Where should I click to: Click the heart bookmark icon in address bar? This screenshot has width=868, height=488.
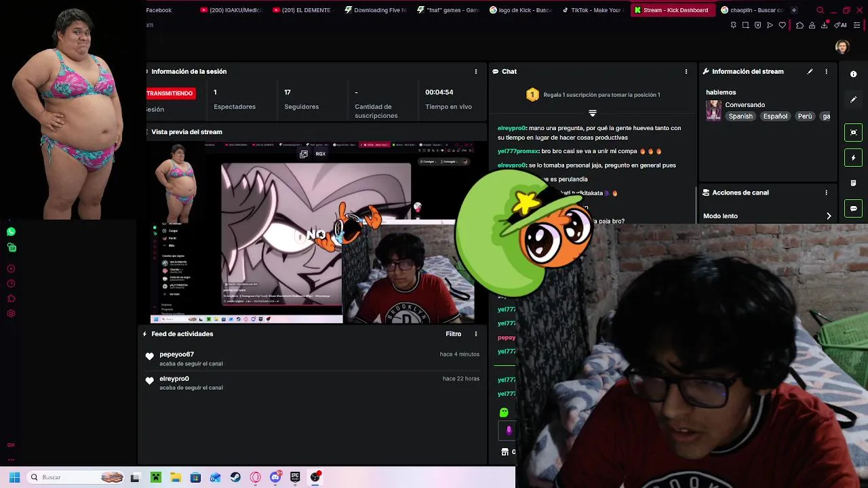coord(782,25)
